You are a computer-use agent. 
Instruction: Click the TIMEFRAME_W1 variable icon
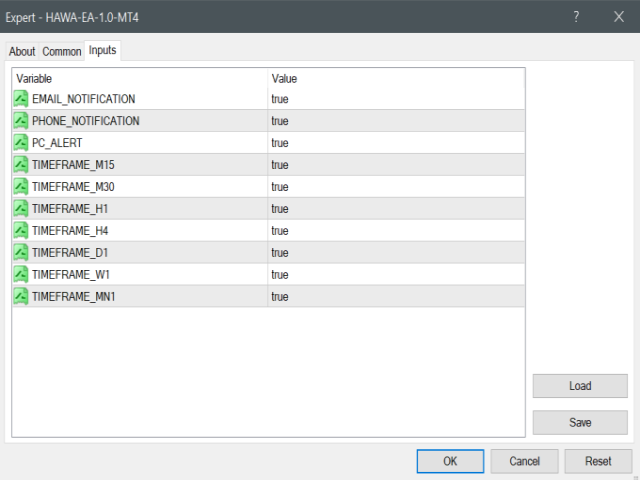pyautogui.click(x=21, y=275)
